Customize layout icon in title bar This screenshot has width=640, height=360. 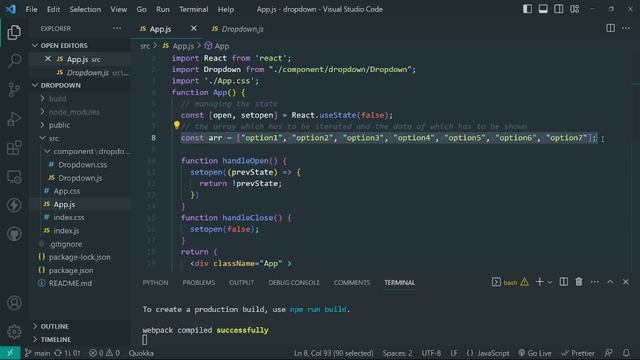pos(575,9)
